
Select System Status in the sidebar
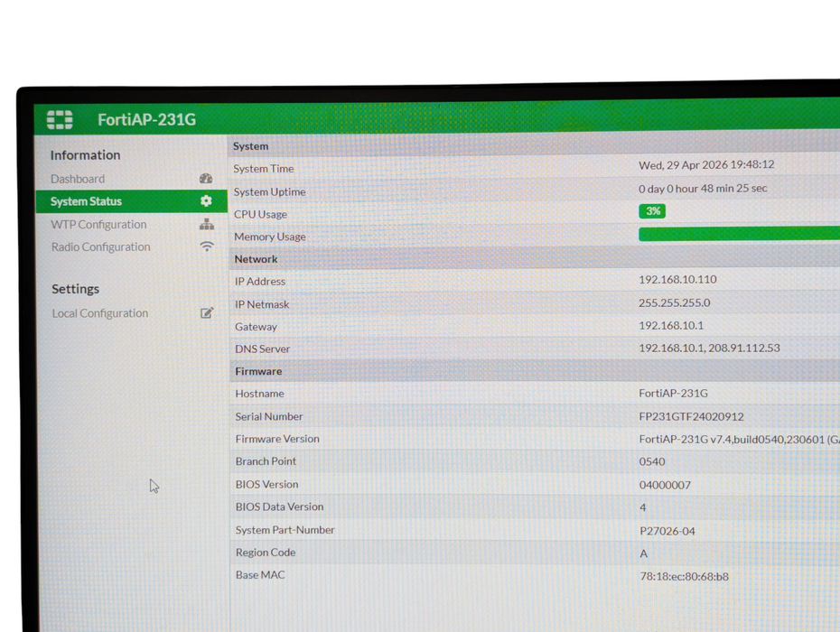pyautogui.click(x=132, y=201)
